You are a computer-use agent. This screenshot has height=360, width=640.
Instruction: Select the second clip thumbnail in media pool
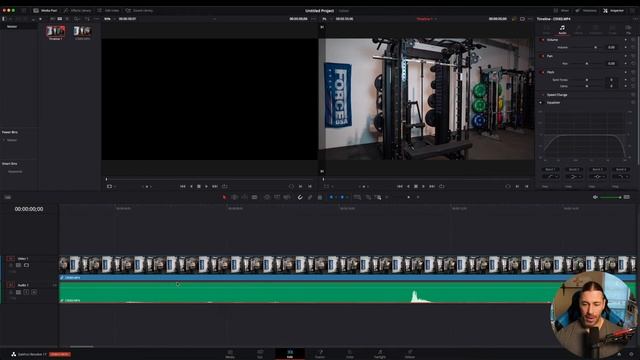tap(82, 32)
